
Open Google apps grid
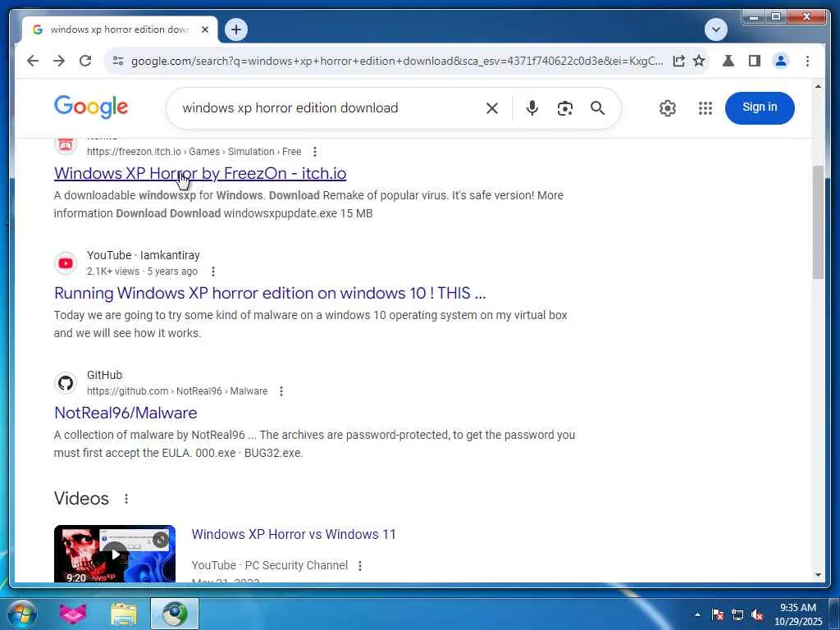(705, 108)
